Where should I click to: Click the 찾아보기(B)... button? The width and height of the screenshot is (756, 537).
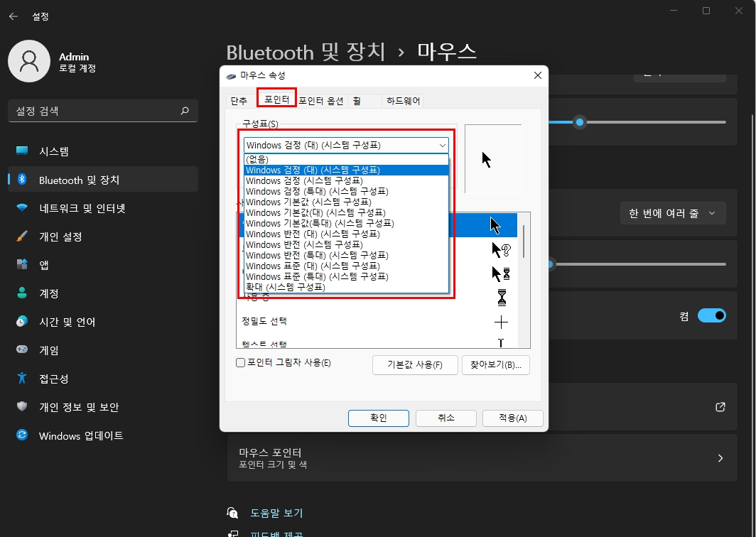496,365
